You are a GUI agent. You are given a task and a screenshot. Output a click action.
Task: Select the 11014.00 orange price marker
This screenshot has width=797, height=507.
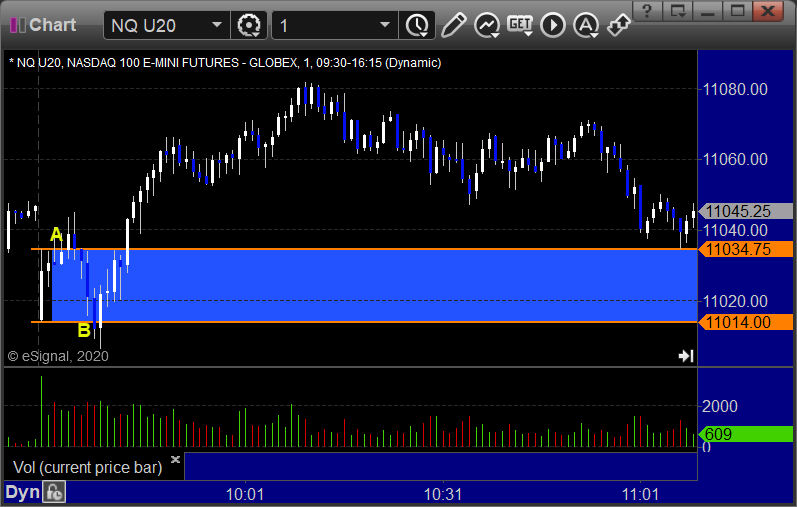coord(745,322)
